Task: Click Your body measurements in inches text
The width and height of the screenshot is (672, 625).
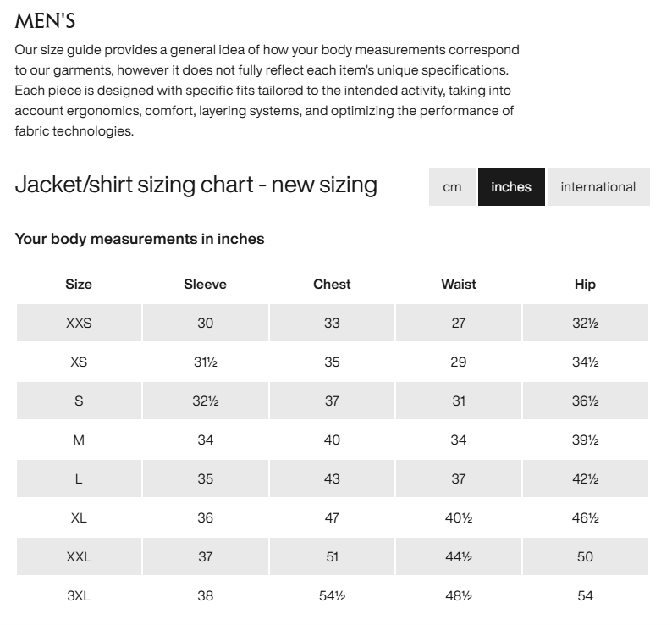Action: coord(140,239)
